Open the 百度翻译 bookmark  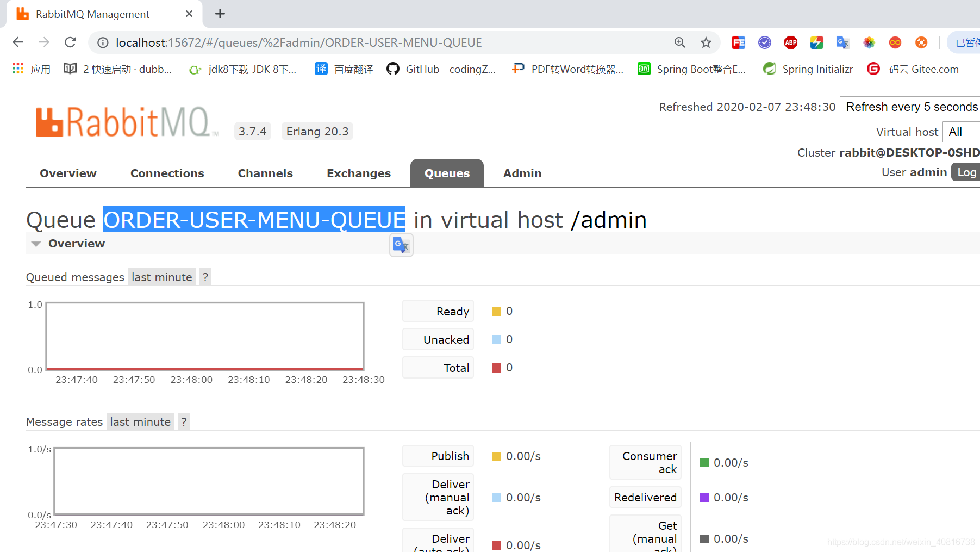tap(345, 69)
